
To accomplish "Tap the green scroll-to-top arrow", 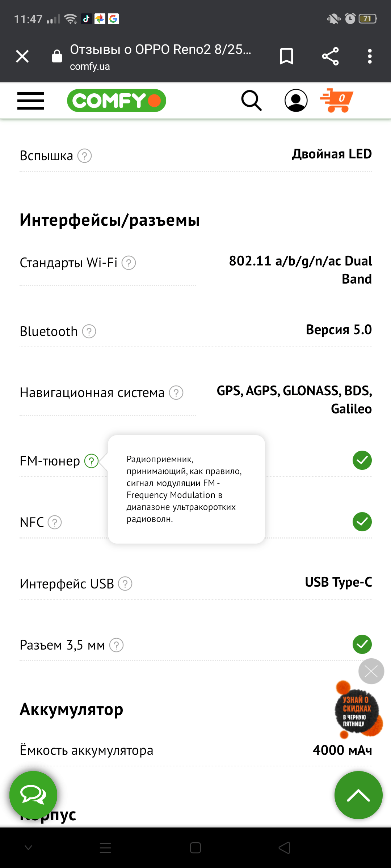I will pos(358,795).
